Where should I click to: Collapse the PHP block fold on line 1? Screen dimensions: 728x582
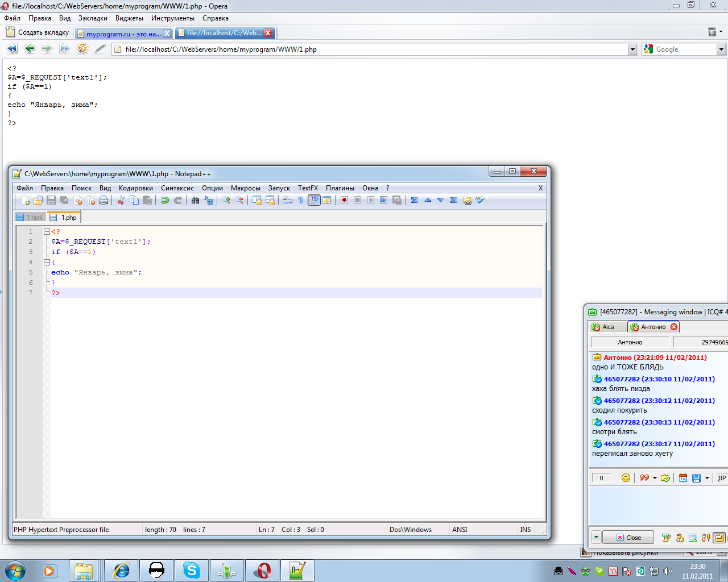47,231
